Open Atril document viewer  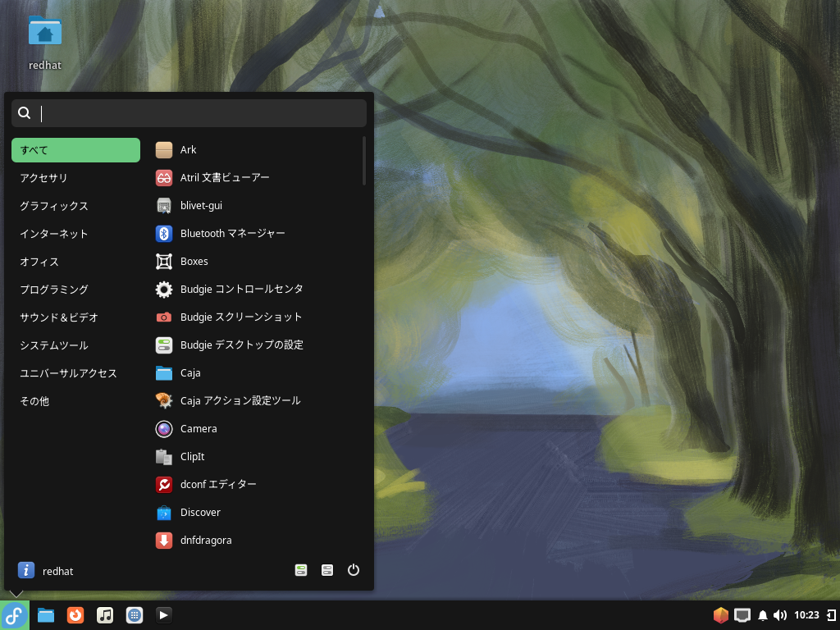256,178
